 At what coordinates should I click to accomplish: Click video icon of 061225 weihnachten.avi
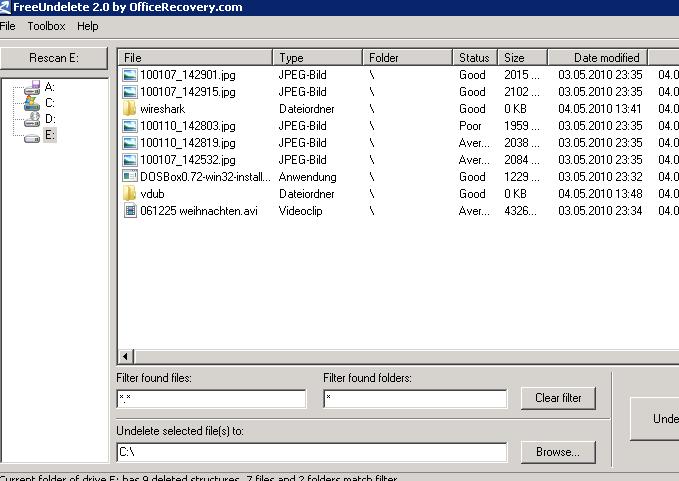129,211
